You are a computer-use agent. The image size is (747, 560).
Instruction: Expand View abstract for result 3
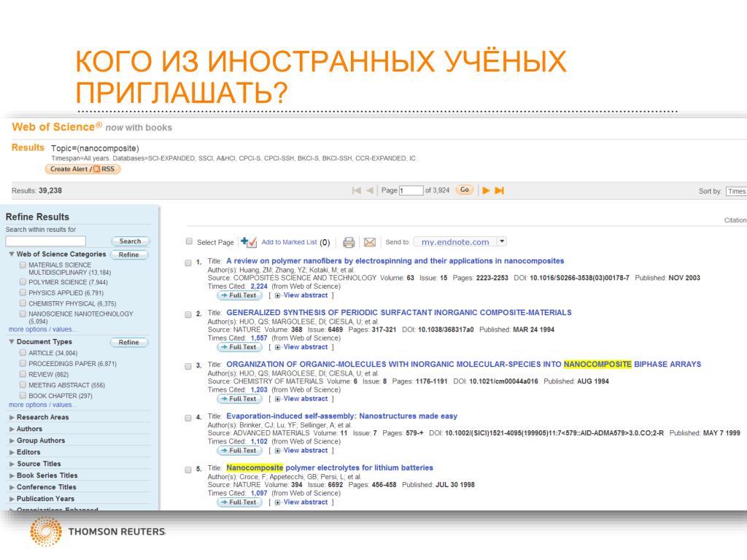tap(301, 399)
